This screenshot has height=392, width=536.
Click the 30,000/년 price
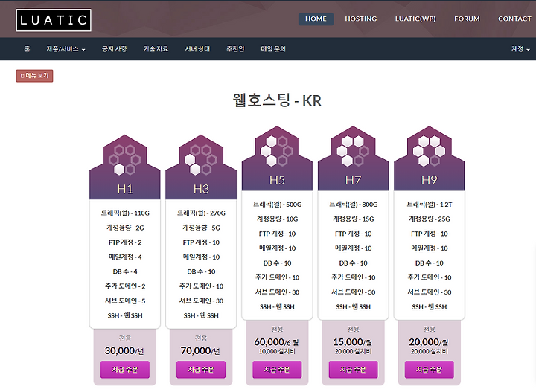(x=125, y=350)
